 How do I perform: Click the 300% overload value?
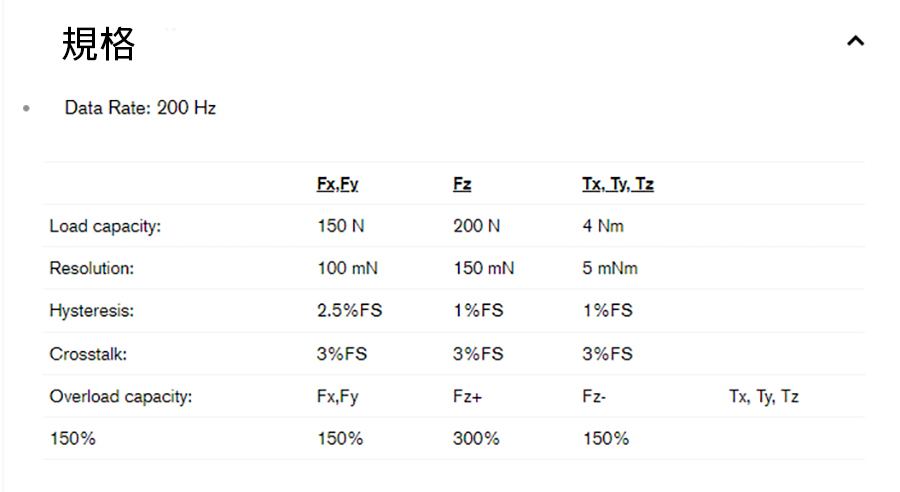[476, 439]
